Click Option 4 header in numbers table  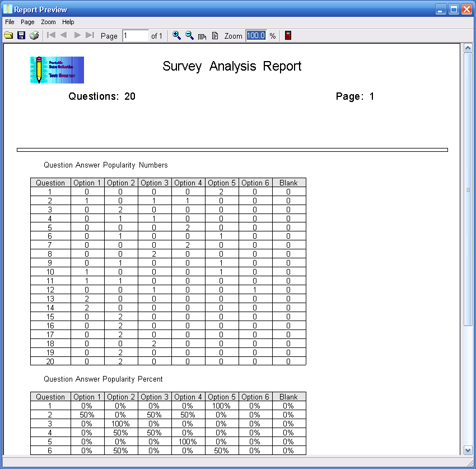[188, 183]
